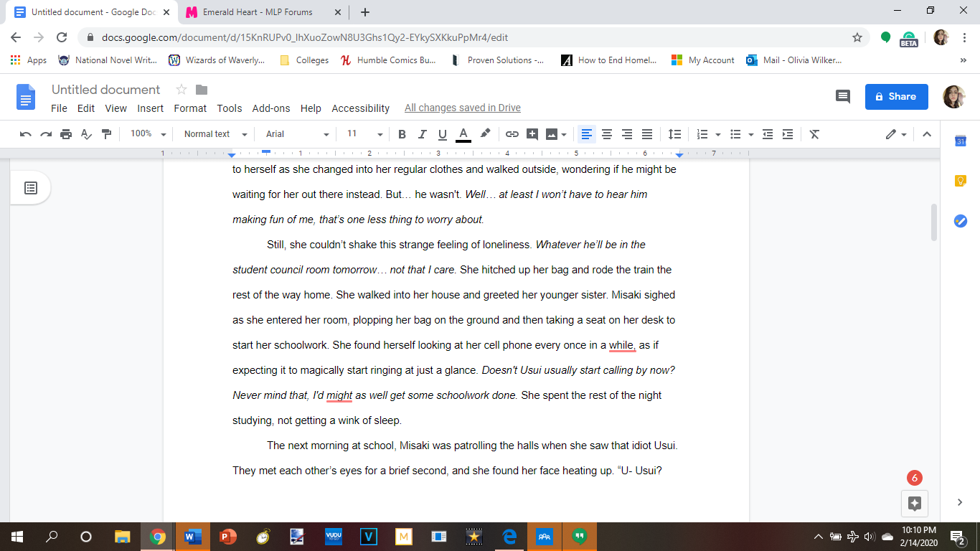Increase indent
The width and height of the screenshot is (980, 551).
coord(788,134)
